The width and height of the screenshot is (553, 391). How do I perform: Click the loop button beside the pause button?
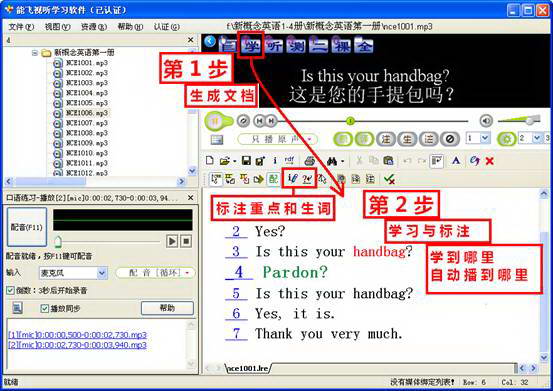(x=243, y=121)
